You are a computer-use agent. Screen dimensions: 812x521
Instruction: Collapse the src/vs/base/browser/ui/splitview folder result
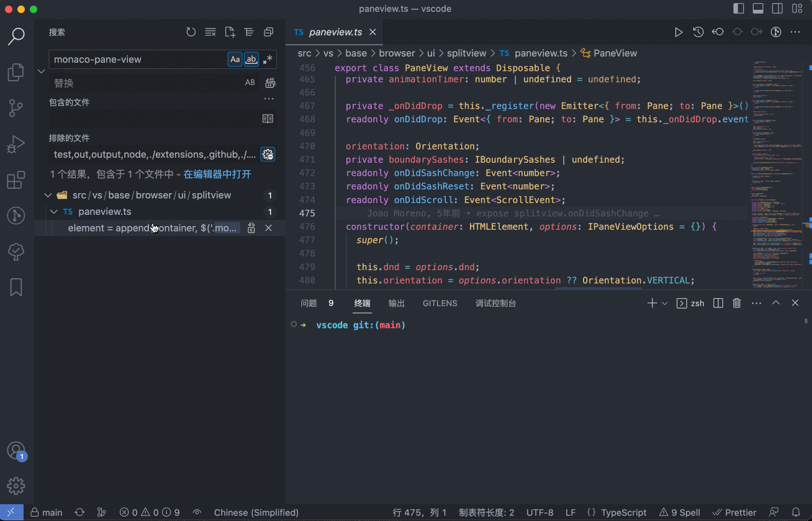tap(48, 195)
